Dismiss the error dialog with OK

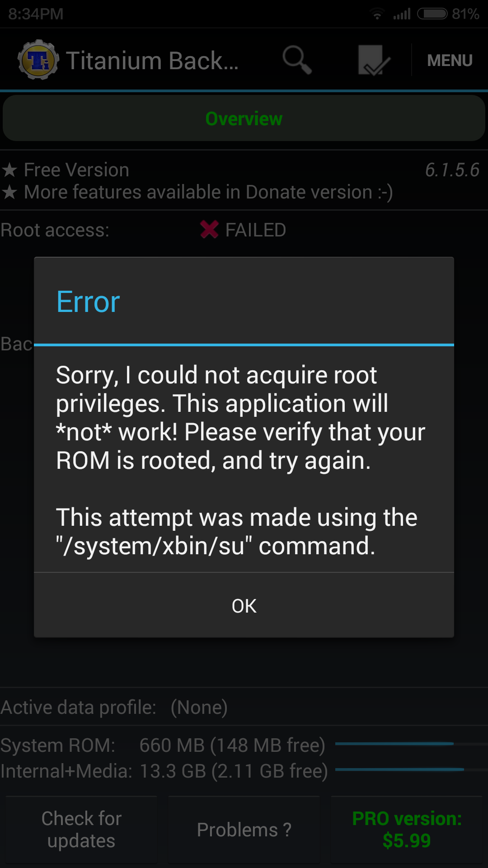pyautogui.click(x=244, y=606)
